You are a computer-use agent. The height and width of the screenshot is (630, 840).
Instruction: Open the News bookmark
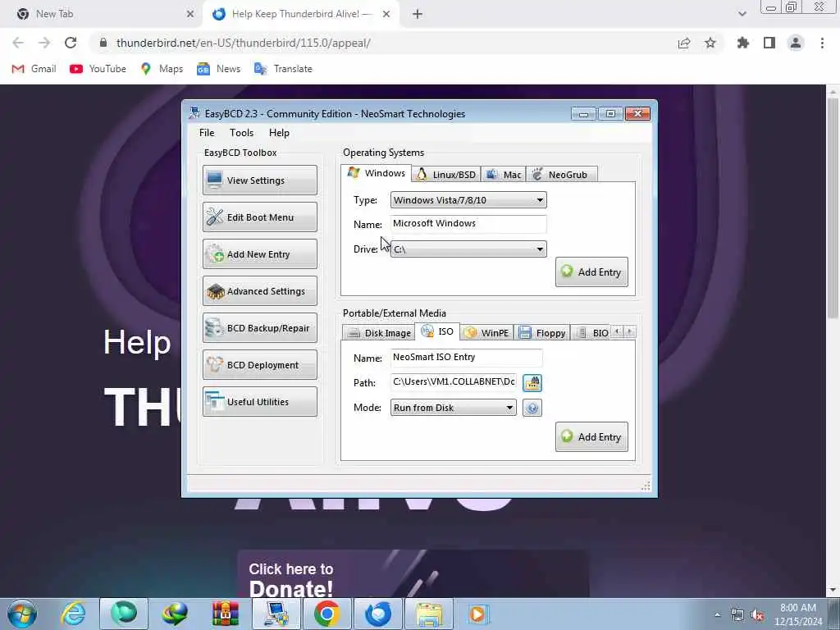click(x=218, y=69)
